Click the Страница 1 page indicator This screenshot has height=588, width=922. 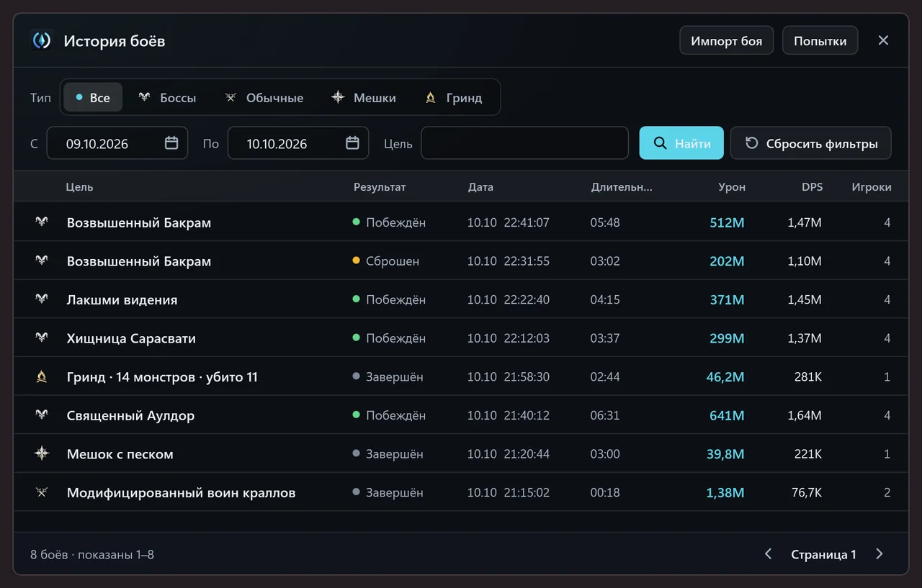pyautogui.click(x=823, y=554)
